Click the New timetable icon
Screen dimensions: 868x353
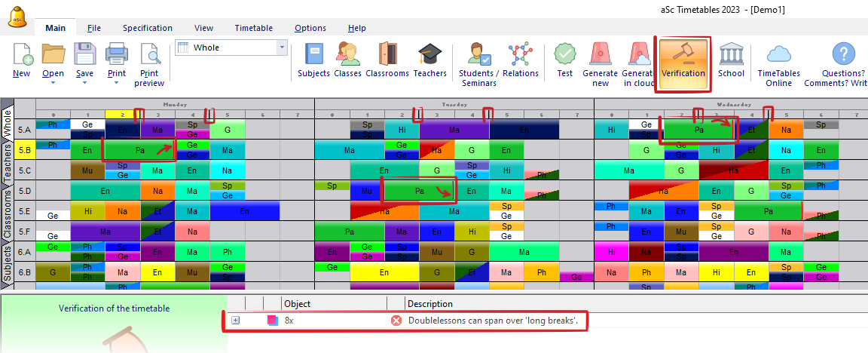coord(22,55)
